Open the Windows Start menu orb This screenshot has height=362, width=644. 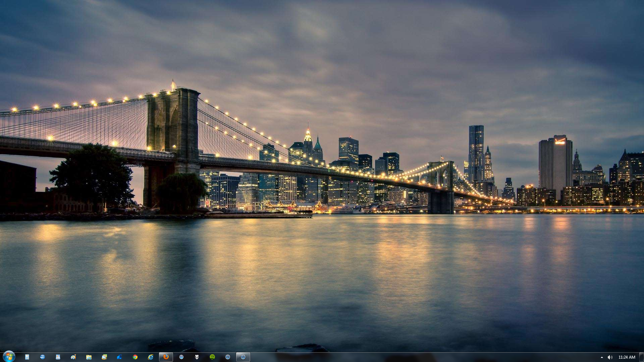pos(9,356)
